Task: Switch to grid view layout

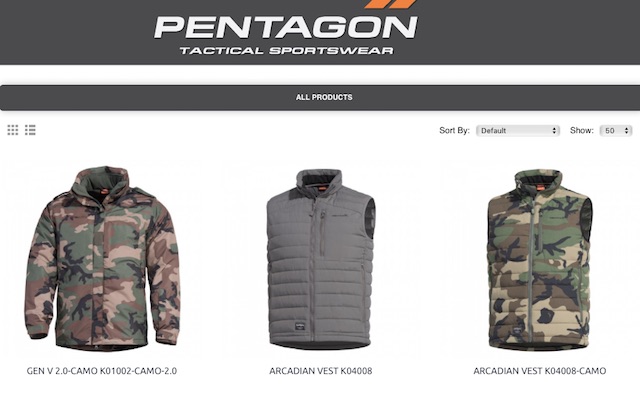Action: click(13, 130)
